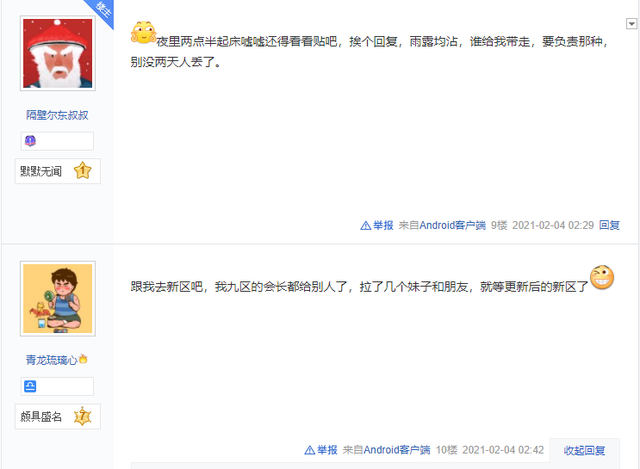The width and height of the screenshot is (640, 469).
Task: Click the grinning emoji in the 10楼 post
Action: click(602, 278)
